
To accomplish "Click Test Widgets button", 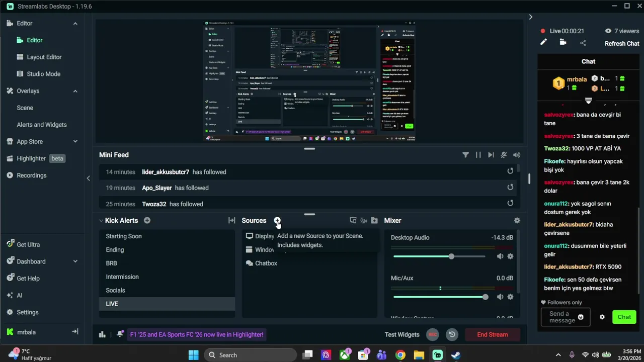I will coord(402,334).
